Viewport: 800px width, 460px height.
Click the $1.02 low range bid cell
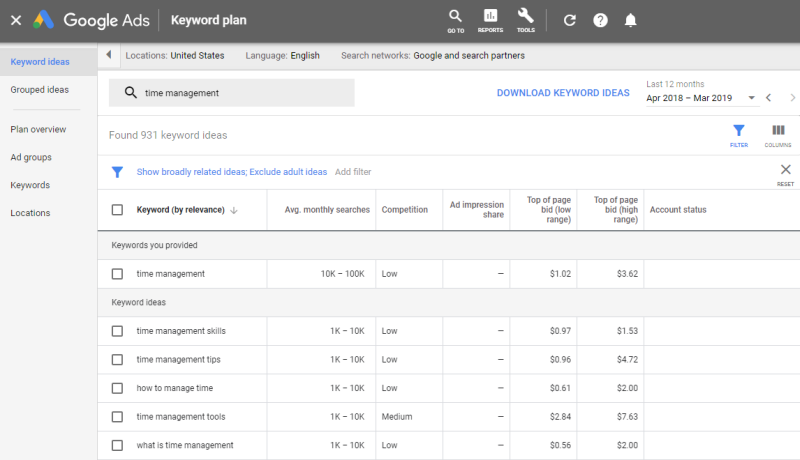(560, 274)
